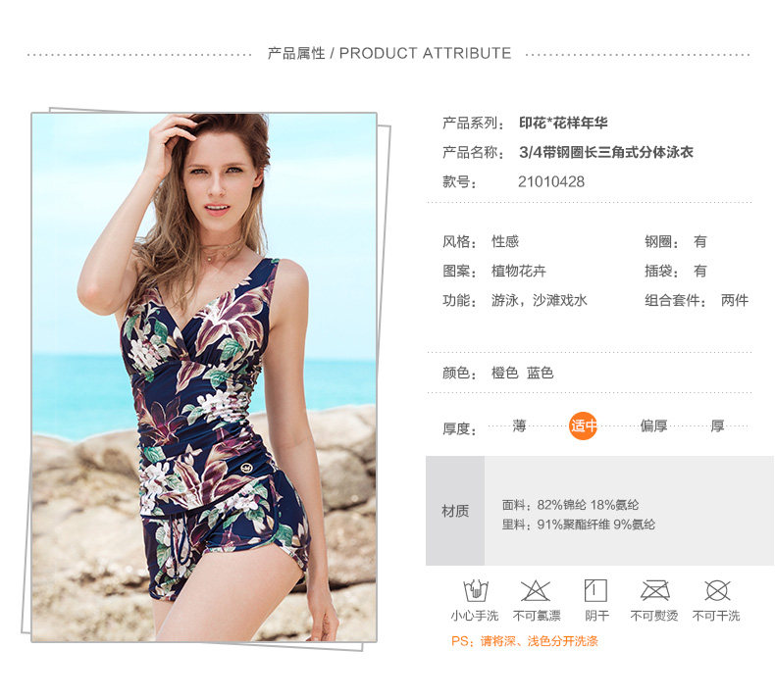Click the do not iron icon
Image resolution: width=775 pixels, height=700 pixels.
pyautogui.click(x=655, y=590)
